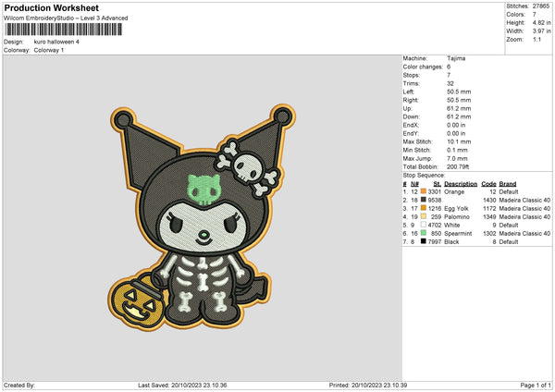Click stitch count 7997 in the Black row
This screenshot has width=555, height=392.
point(435,241)
